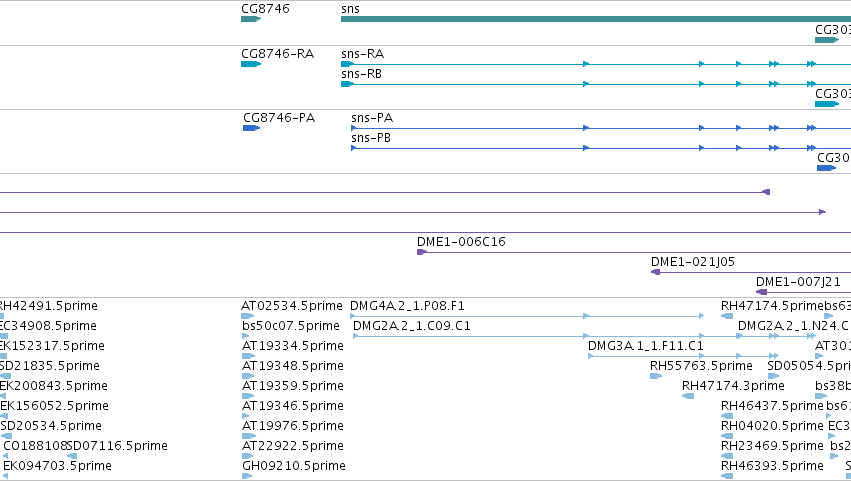This screenshot has height=481, width=851.
Task: Select EST AT22922.5prime
Action: tap(293, 446)
